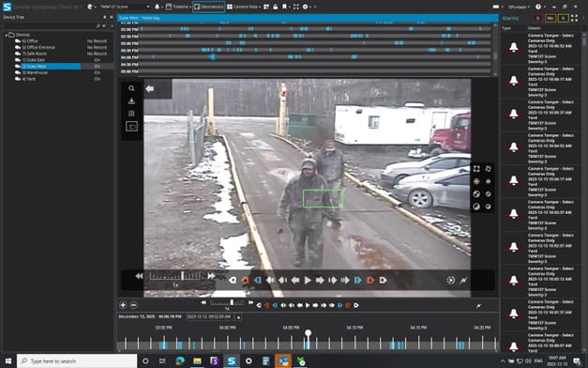Click the calendar icon on video panel
588x368 pixels.
[131, 114]
